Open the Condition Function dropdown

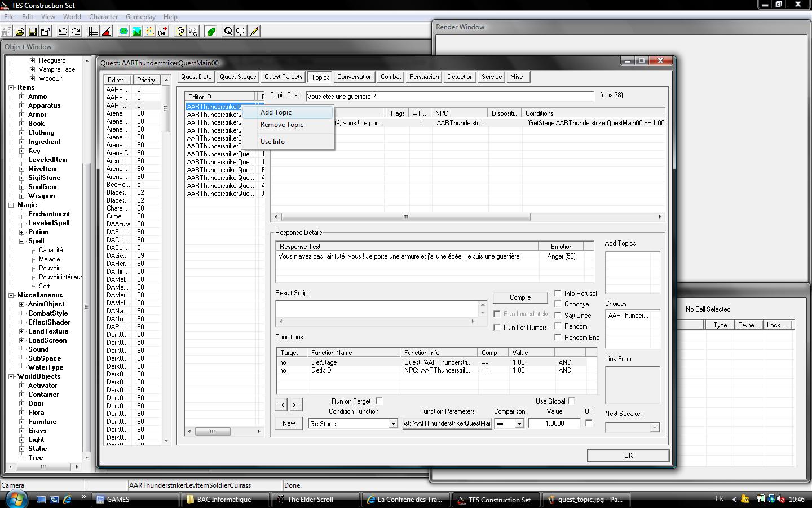[392, 424]
